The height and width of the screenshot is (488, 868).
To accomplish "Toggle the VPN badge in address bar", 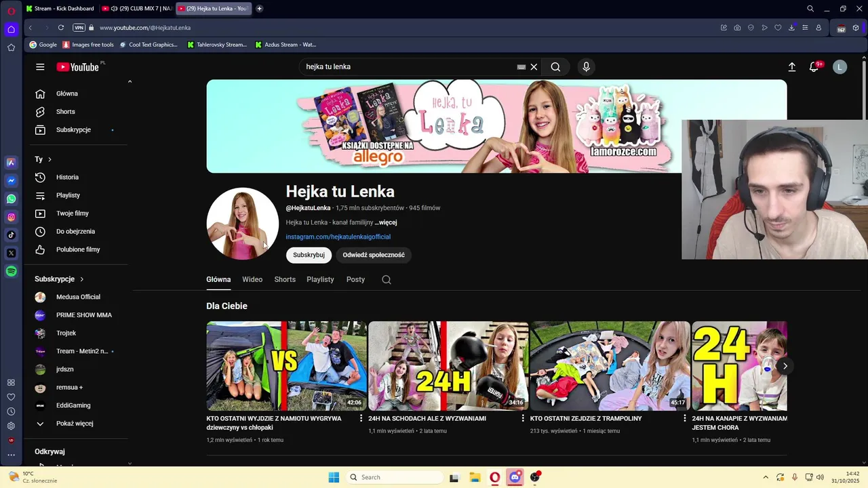I will coord(79,28).
